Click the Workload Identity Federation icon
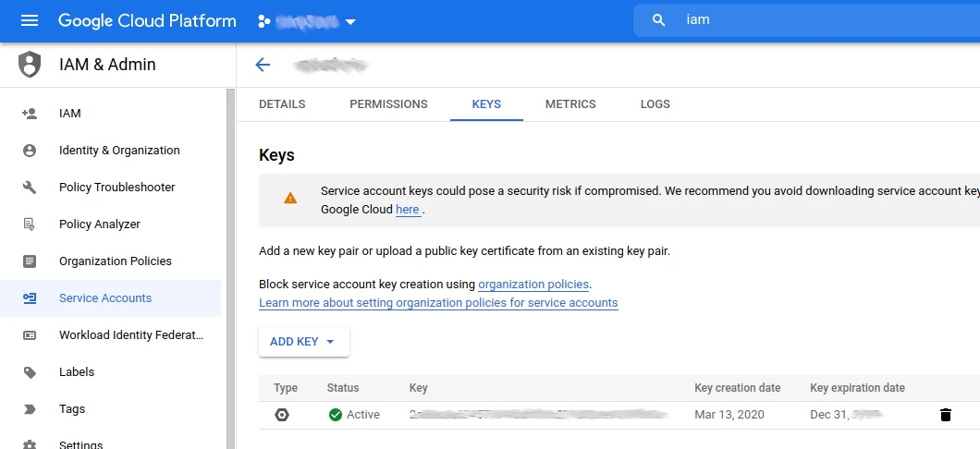980x449 pixels. coord(30,335)
